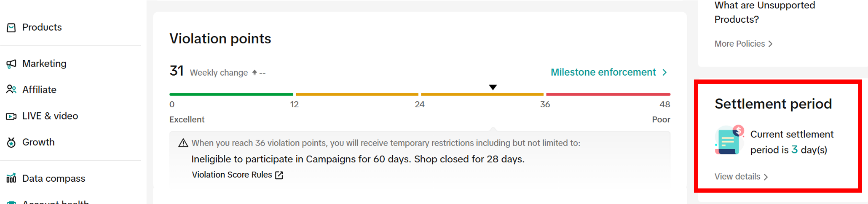Click the LIVE & video camera icon

[11, 116]
